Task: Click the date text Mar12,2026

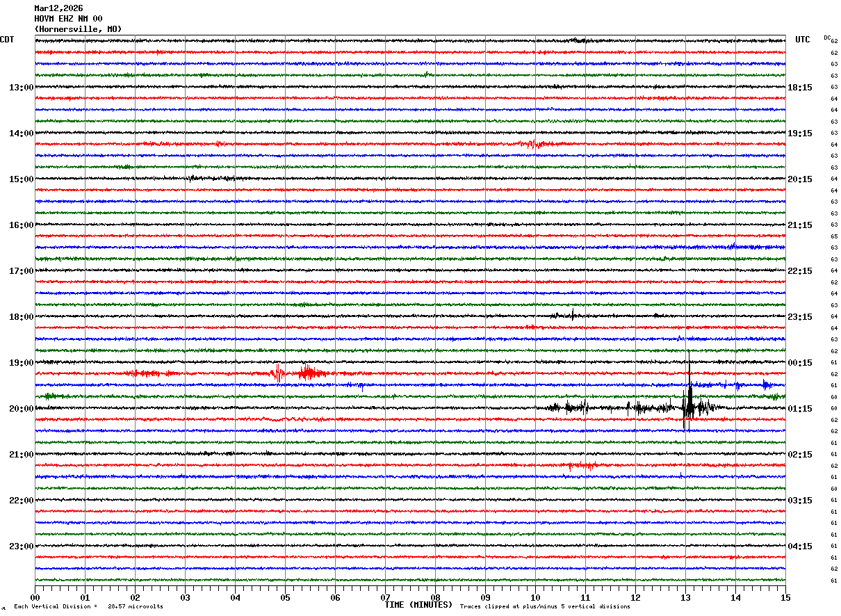Action: click(x=58, y=8)
